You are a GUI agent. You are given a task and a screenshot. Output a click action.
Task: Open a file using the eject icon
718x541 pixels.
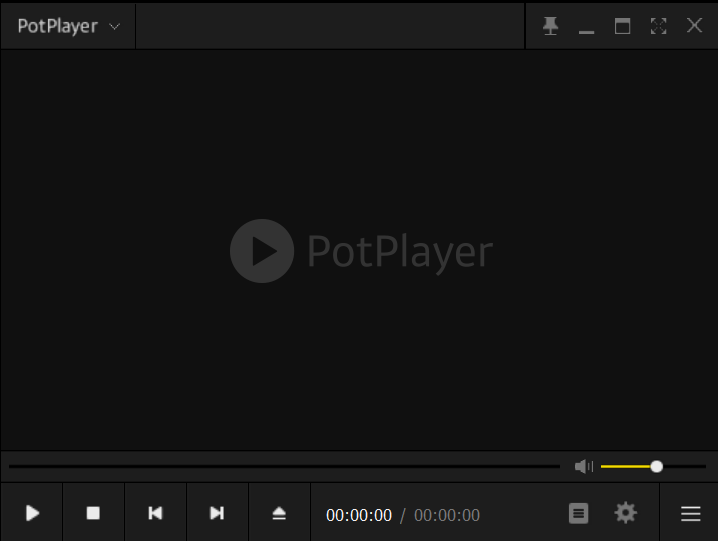tap(279, 513)
